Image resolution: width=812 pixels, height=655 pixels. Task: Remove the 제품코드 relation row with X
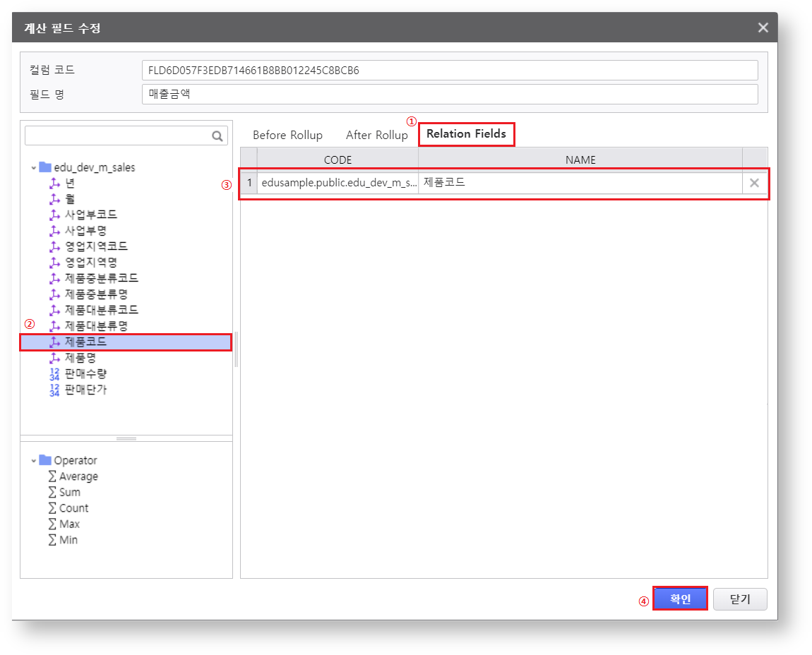pyautogui.click(x=754, y=183)
